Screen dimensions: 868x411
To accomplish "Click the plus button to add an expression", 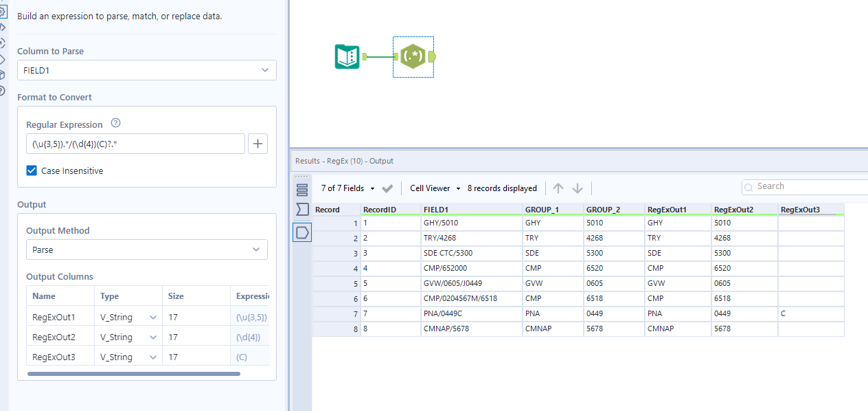I will coord(257,143).
